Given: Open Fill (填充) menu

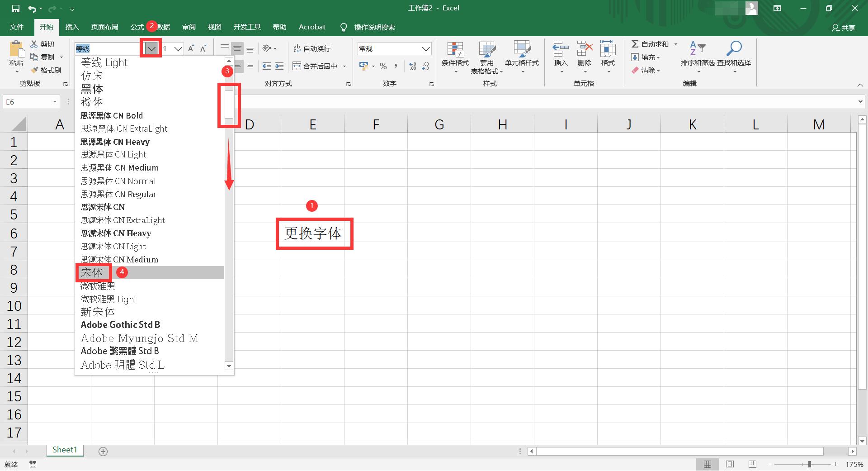Looking at the screenshot, I should (x=646, y=57).
